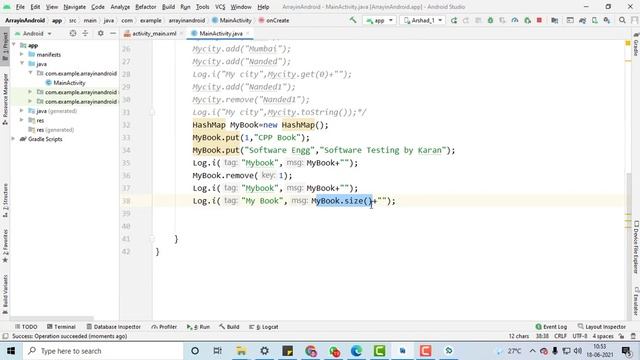Open the Structure side tab
Image resolution: width=640 pixels, height=360 pixels.
5,200
